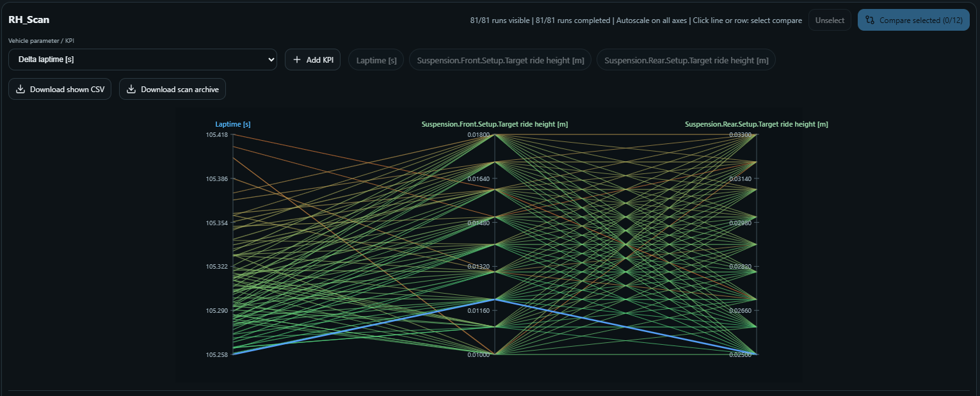Click the 105.354 laptime axis label
This screenshot has height=396, width=980.
point(217,223)
